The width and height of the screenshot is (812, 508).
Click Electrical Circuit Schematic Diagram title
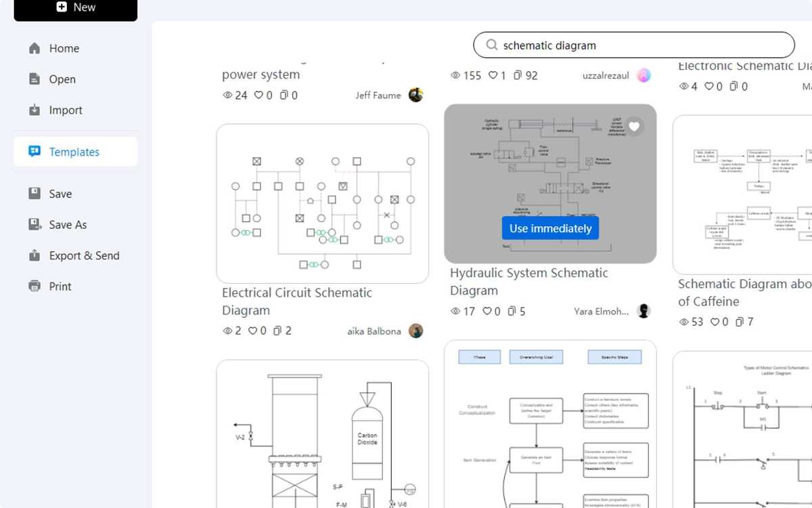[297, 301]
